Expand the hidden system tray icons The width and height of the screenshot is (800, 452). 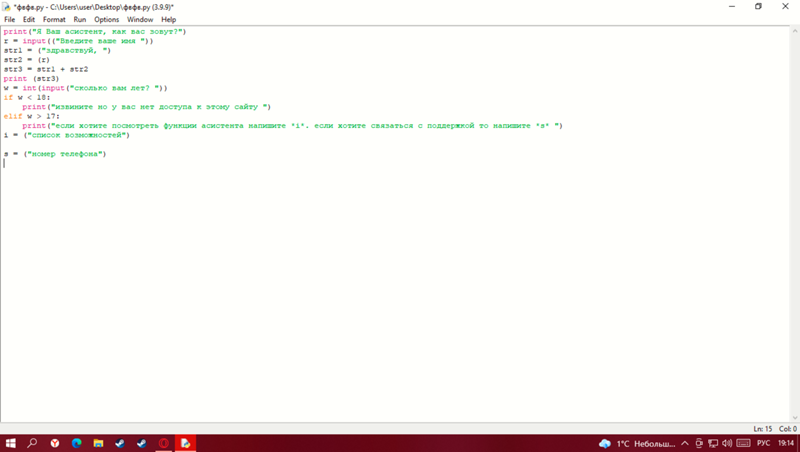point(683,443)
